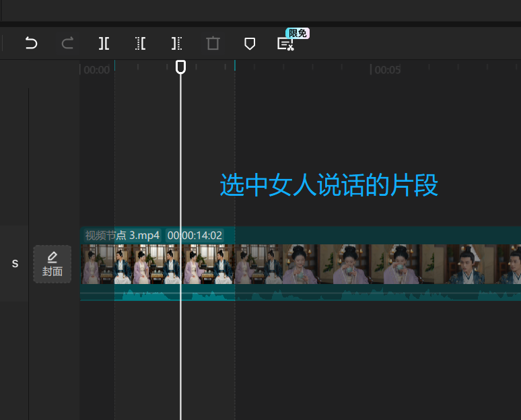Click the delete-left-of-playhead trim icon
Screen dimensions: 521x420
click(140, 44)
